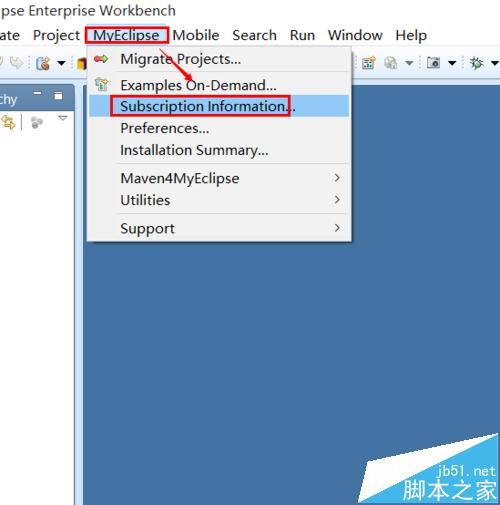The image size is (500, 505).
Task: Open the Run menu
Action: (302, 35)
